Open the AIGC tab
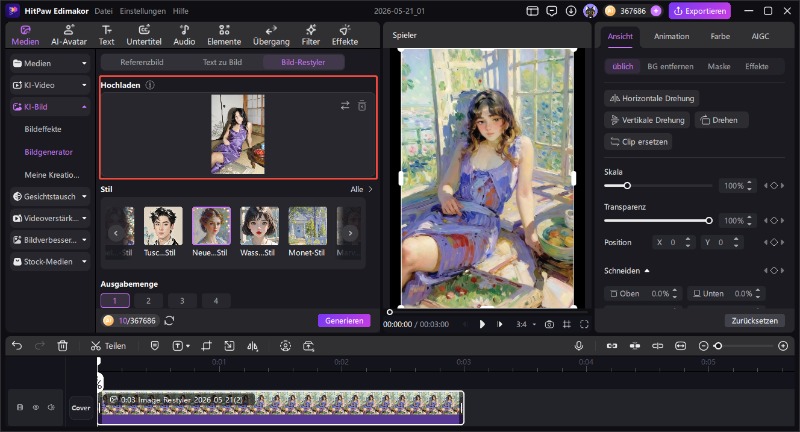The height and width of the screenshot is (432, 800). click(x=760, y=36)
